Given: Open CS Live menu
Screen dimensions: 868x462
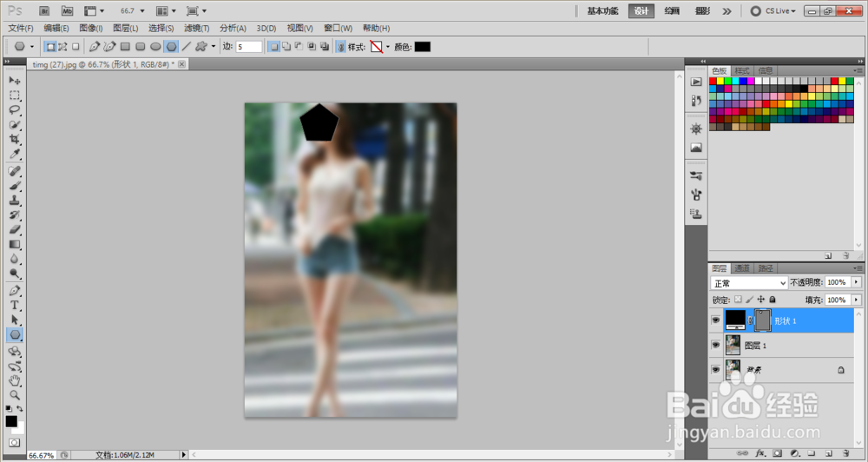Looking at the screenshot, I should tap(773, 11).
